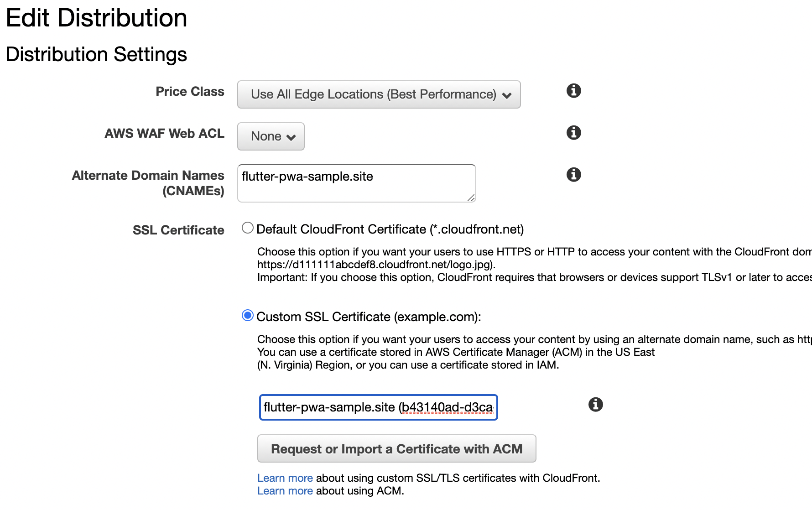Open the AWS WAF Web ACL dropdown

pyautogui.click(x=271, y=136)
